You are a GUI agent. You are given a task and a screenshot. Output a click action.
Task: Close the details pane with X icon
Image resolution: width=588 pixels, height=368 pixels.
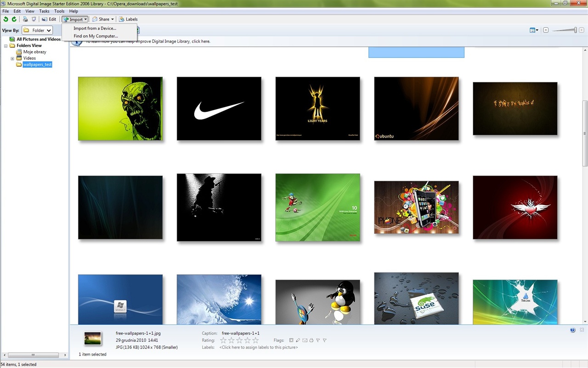[582, 330]
